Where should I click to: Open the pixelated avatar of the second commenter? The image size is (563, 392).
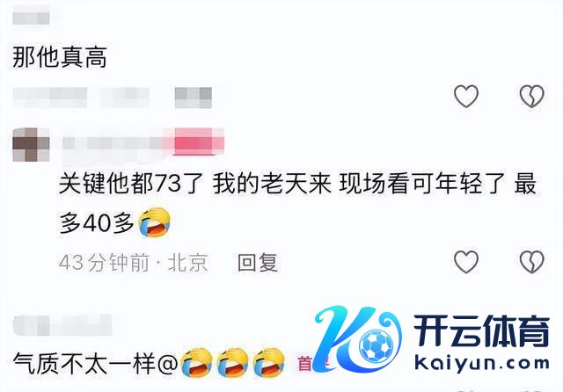point(31,144)
